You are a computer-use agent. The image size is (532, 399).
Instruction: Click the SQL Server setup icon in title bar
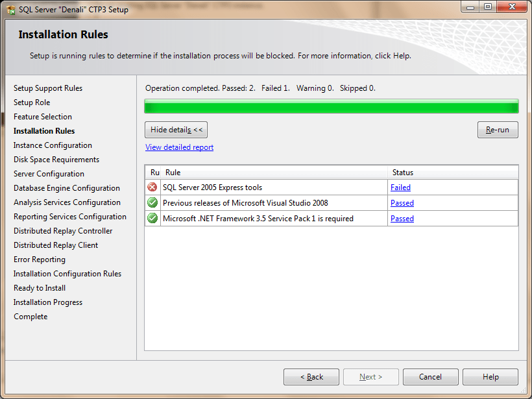click(x=11, y=10)
